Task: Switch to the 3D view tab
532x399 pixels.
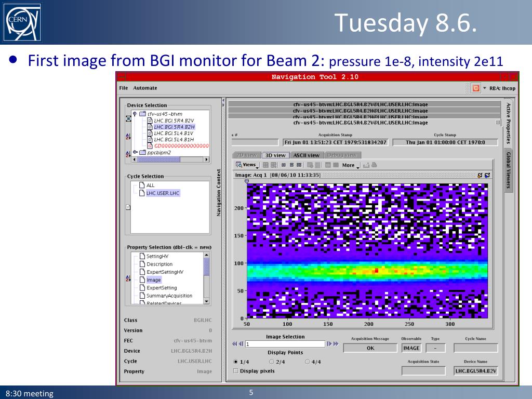Action: [x=275, y=155]
